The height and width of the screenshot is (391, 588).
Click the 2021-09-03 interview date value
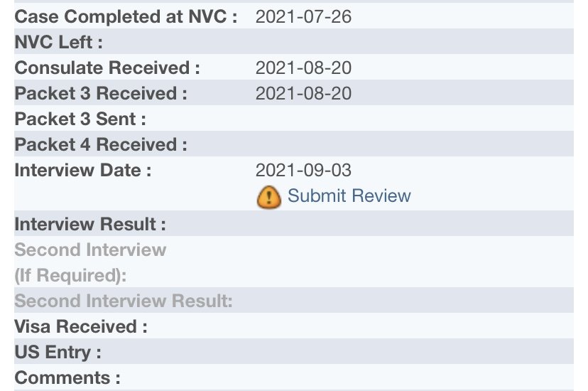coord(303,171)
